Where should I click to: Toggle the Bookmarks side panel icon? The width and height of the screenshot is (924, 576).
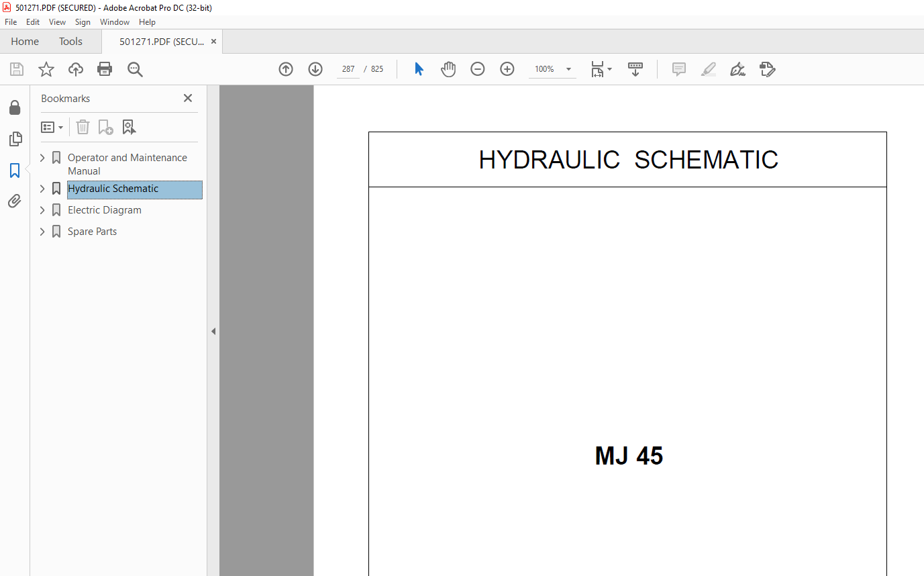click(x=15, y=171)
